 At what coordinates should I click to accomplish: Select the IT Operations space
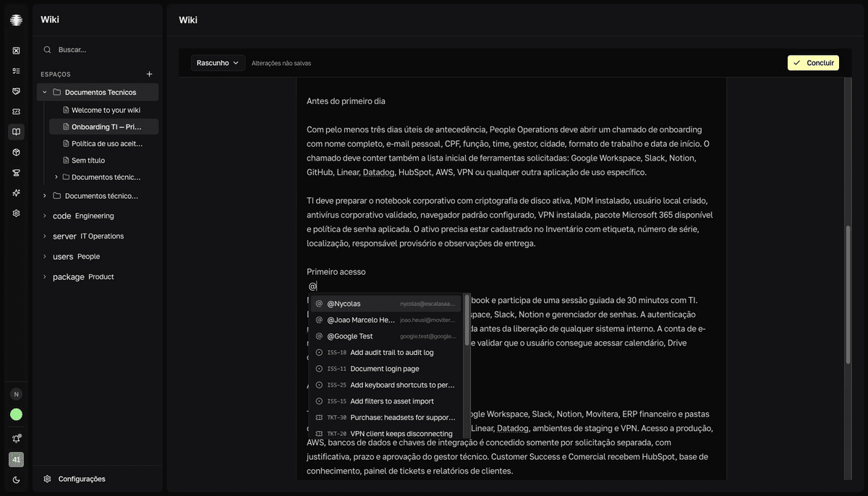(x=98, y=236)
